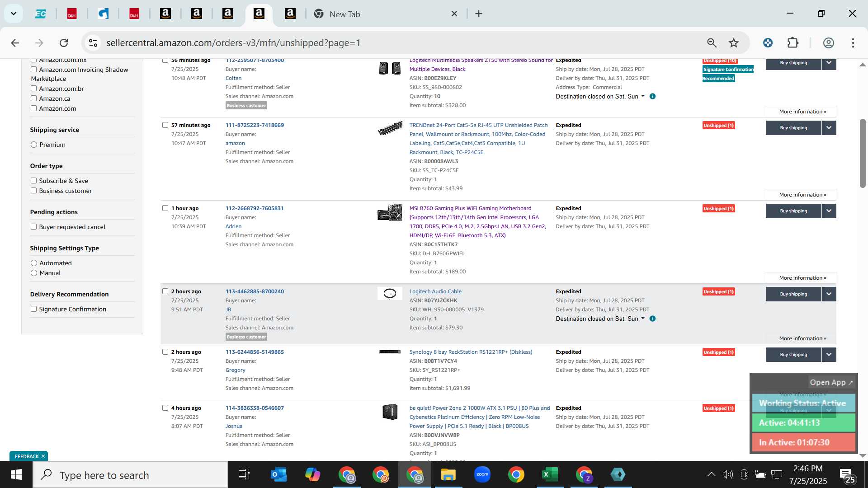Bookmark this page with the star icon
The width and height of the screenshot is (868, 488).
click(734, 43)
